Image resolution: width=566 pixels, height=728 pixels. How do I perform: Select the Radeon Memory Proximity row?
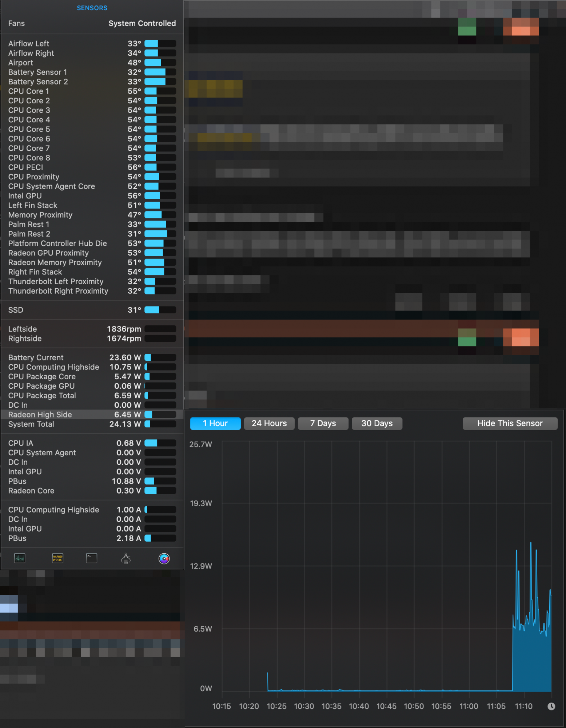coord(92,262)
